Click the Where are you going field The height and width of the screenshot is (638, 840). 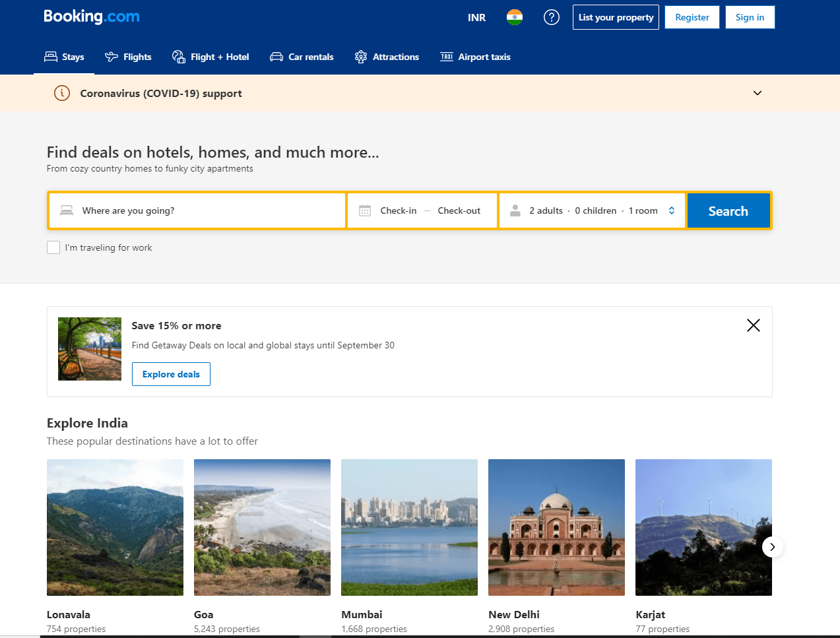coord(197,210)
